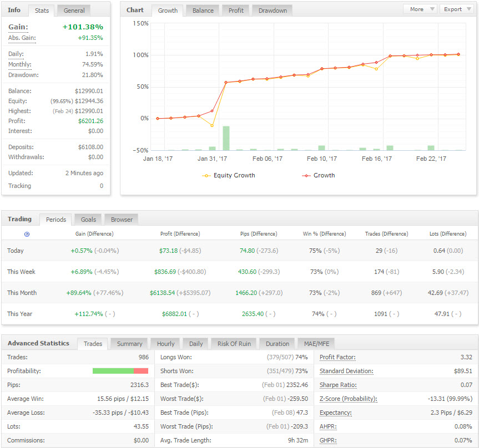Viewport: 479px width, 448px height.
Task: Open the Duration tab
Action: [278, 344]
